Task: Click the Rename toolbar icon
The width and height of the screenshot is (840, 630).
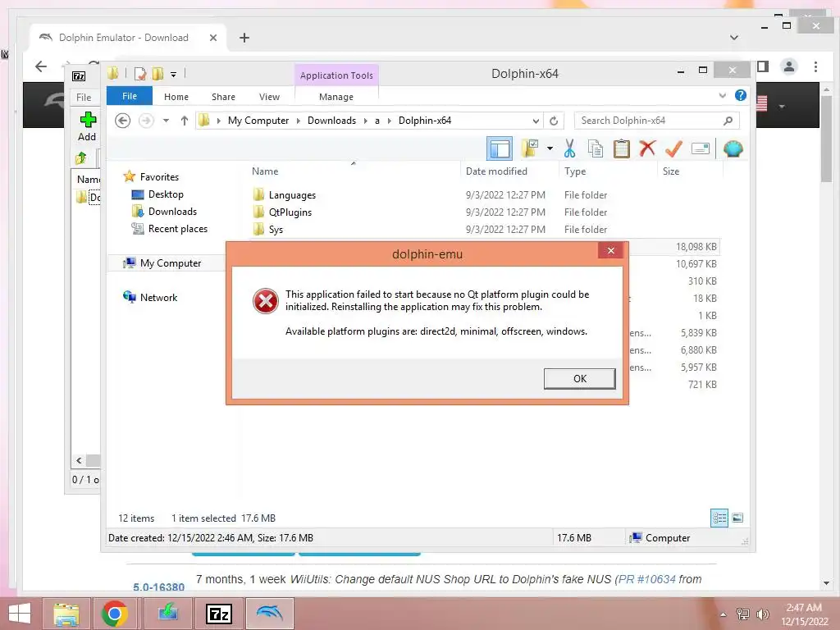Action: pyautogui.click(x=701, y=148)
